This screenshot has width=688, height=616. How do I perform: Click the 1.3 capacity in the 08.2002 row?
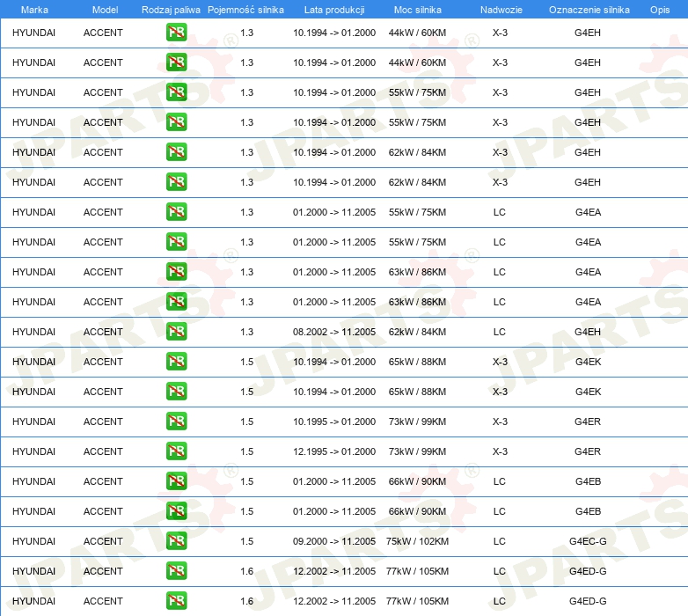click(246, 332)
